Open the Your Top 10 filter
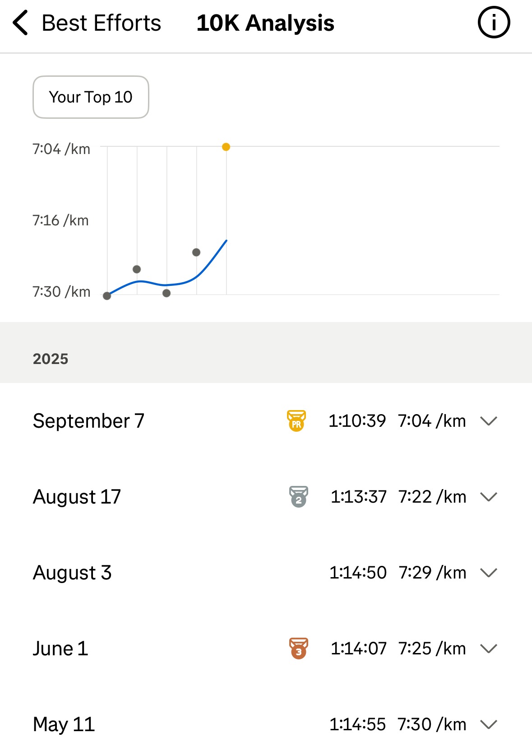The height and width of the screenshot is (756, 532). [91, 97]
